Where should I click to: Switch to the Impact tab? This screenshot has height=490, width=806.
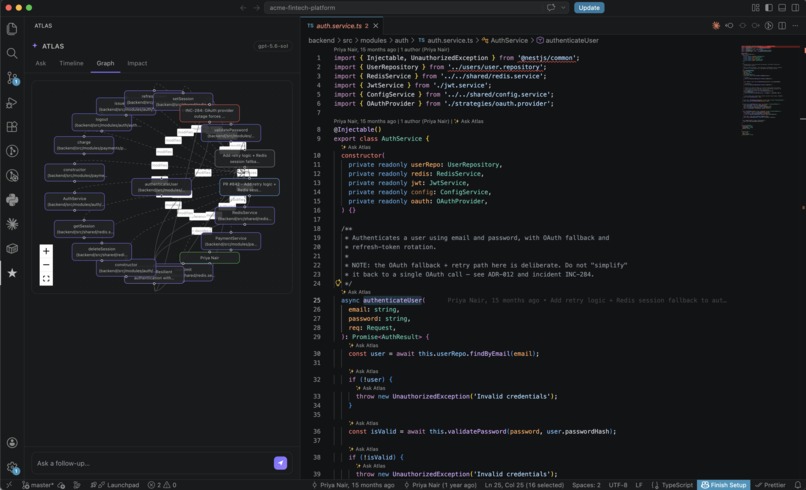pos(137,63)
